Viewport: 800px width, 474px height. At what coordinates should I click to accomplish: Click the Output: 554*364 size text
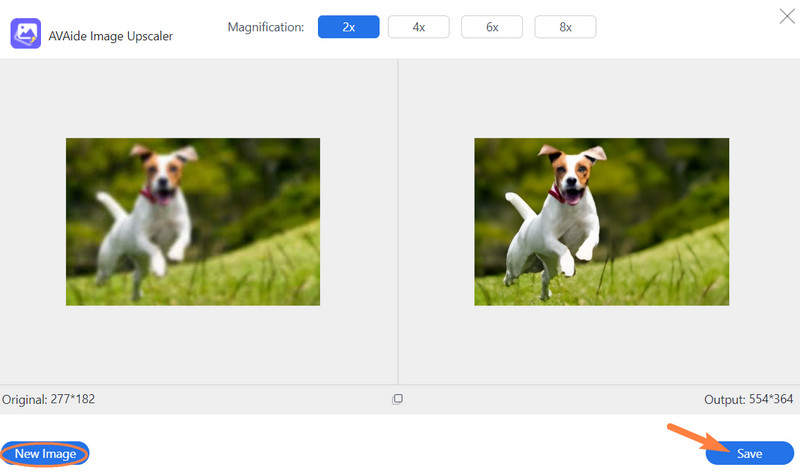749,399
